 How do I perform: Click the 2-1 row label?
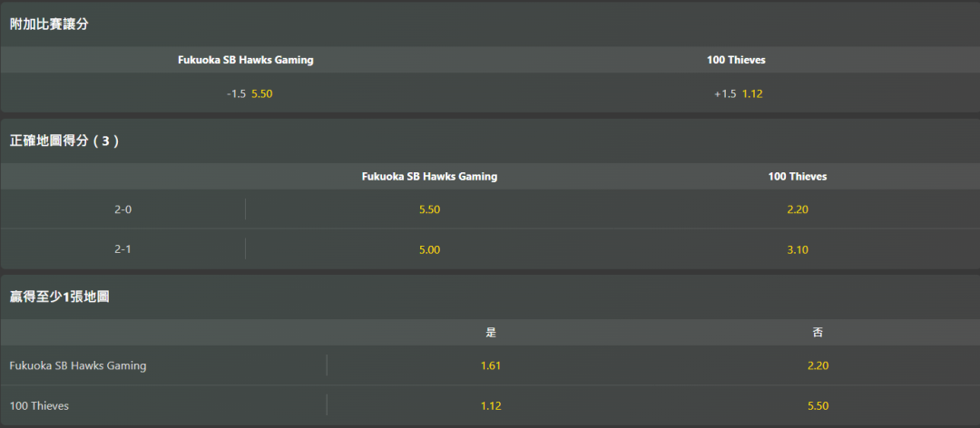(122, 249)
